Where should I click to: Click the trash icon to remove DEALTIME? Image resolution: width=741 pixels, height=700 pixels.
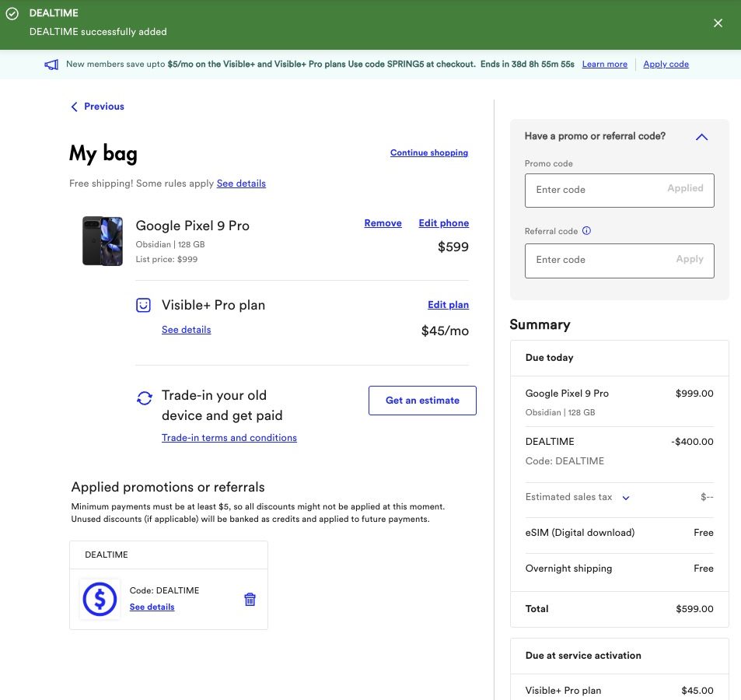coord(250,599)
